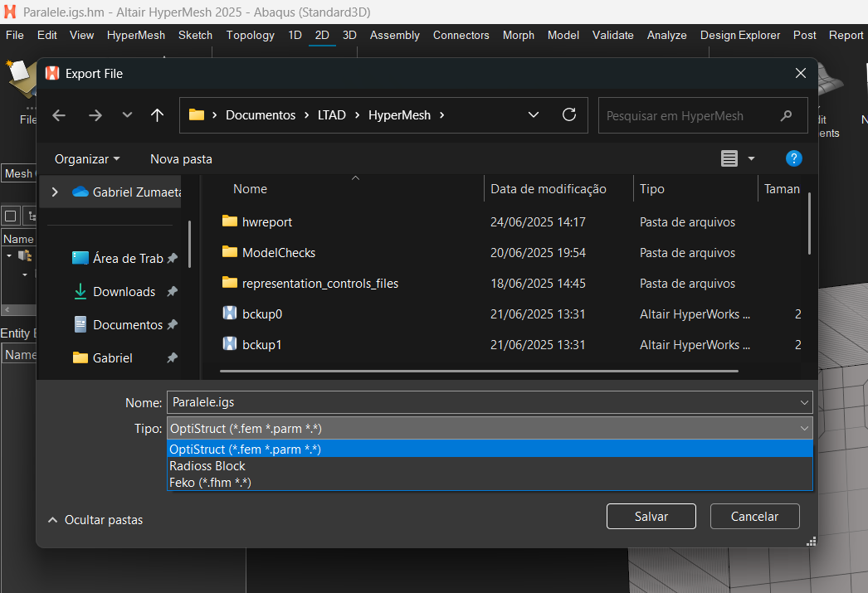
Task: Refresh the HyperMesh folder view
Action: pyautogui.click(x=569, y=114)
